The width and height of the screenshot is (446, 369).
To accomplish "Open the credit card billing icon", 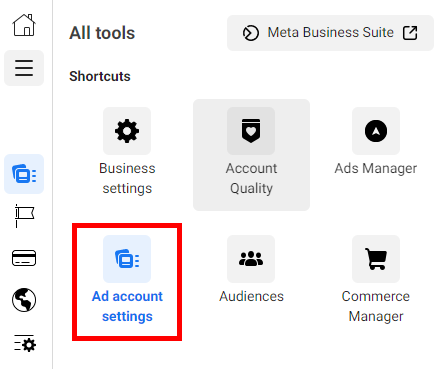I will click(x=24, y=258).
